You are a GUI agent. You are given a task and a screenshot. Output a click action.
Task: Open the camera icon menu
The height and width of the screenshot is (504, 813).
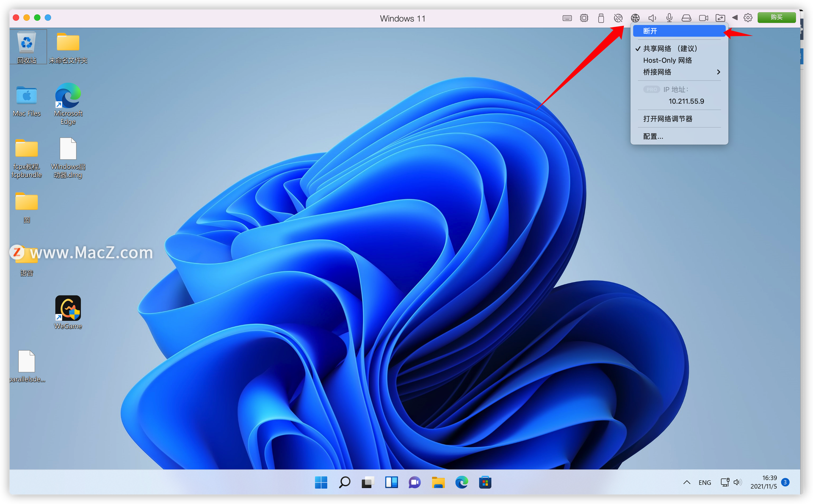pos(703,18)
